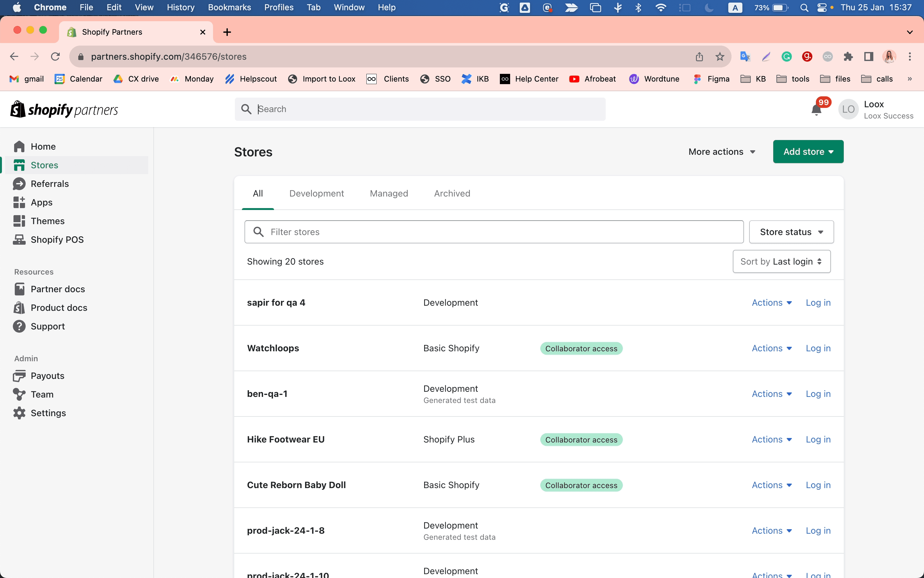Switch to the Archived tab
Screen dimensions: 924x578
click(x=452, y=193)
